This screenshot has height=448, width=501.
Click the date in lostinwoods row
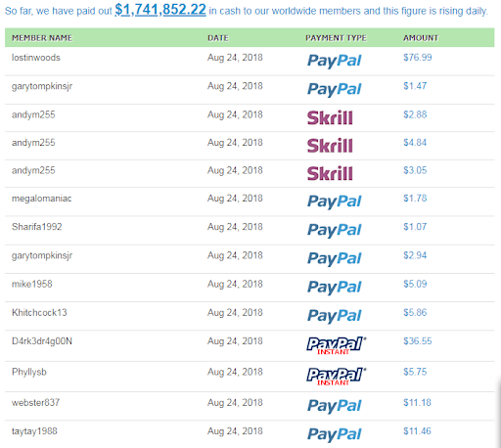click(x=235, y=58)
